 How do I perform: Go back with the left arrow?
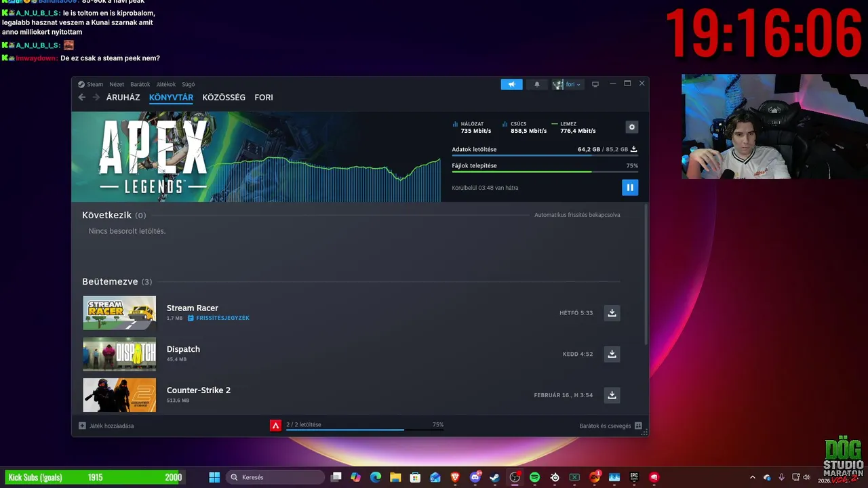click(x=82, y=98)
